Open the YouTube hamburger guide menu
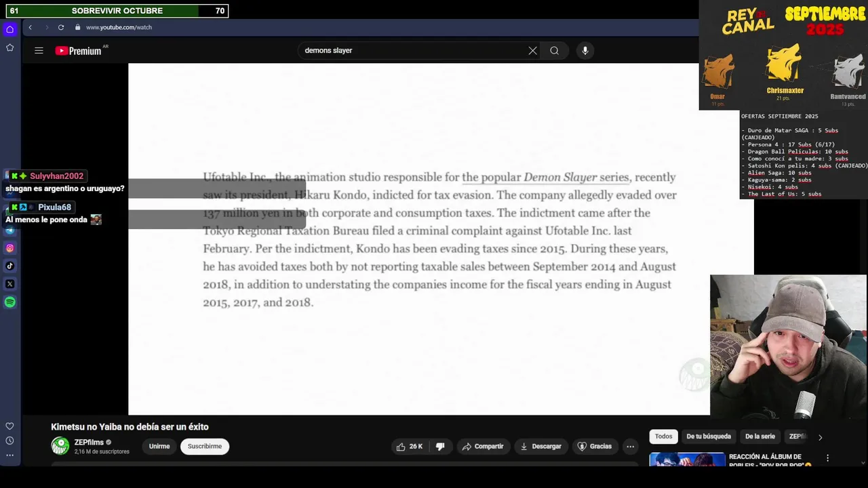 point(39,50)
